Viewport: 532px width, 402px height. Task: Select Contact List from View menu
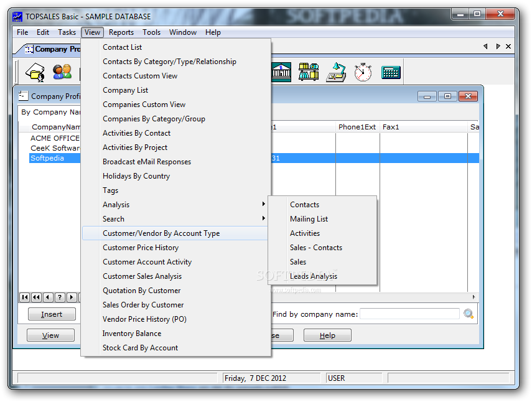point(175,47)
